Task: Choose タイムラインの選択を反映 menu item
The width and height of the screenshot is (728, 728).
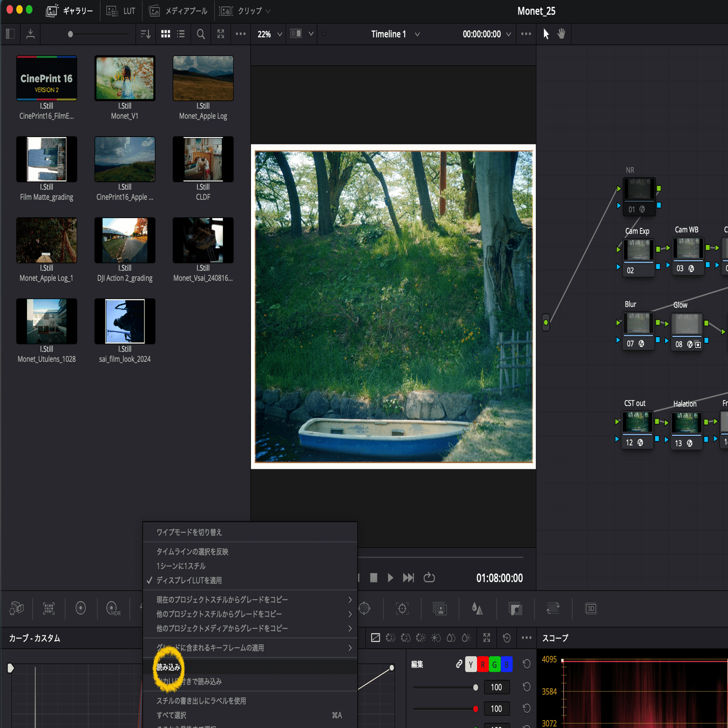Action: point(250,552)
